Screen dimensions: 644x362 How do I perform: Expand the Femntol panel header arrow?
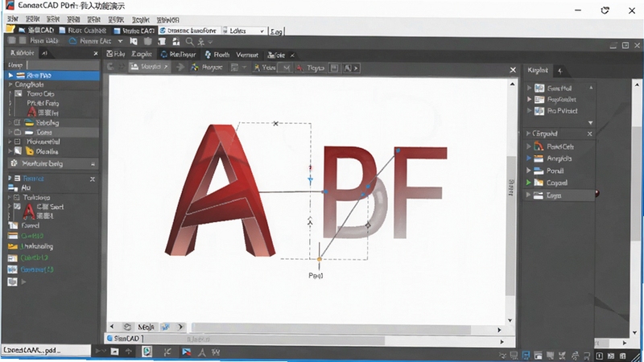pyautogui.click(x=10, y=179)
